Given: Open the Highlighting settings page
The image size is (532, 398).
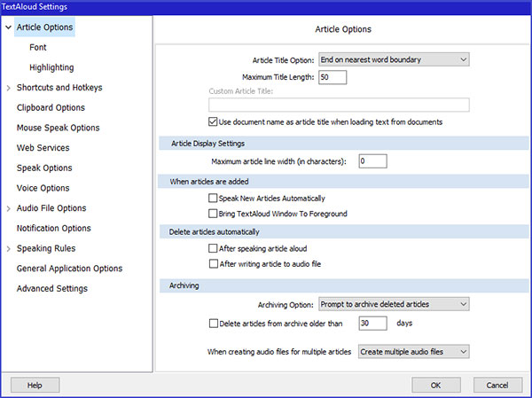Looking at the screenshot, I should 51,67.
